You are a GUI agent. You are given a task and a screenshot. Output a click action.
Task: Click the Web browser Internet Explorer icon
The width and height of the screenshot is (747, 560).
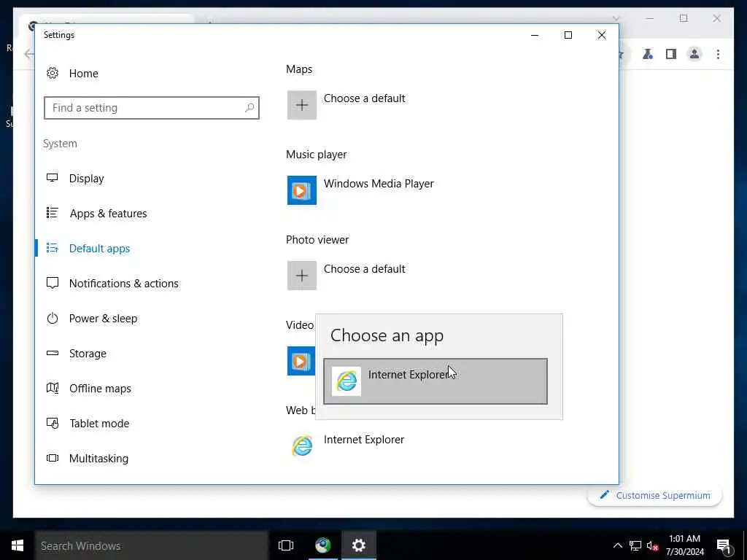(x=301, y=446)
